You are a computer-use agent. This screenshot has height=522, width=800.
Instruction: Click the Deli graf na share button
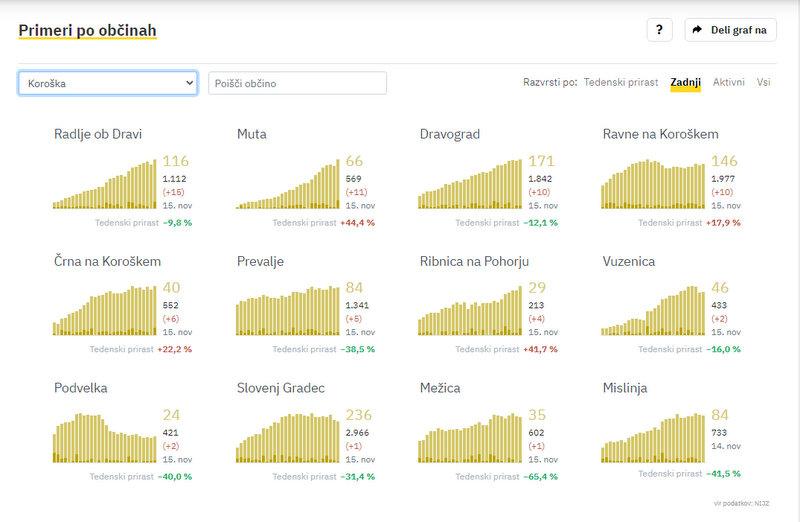coord(730,30)
